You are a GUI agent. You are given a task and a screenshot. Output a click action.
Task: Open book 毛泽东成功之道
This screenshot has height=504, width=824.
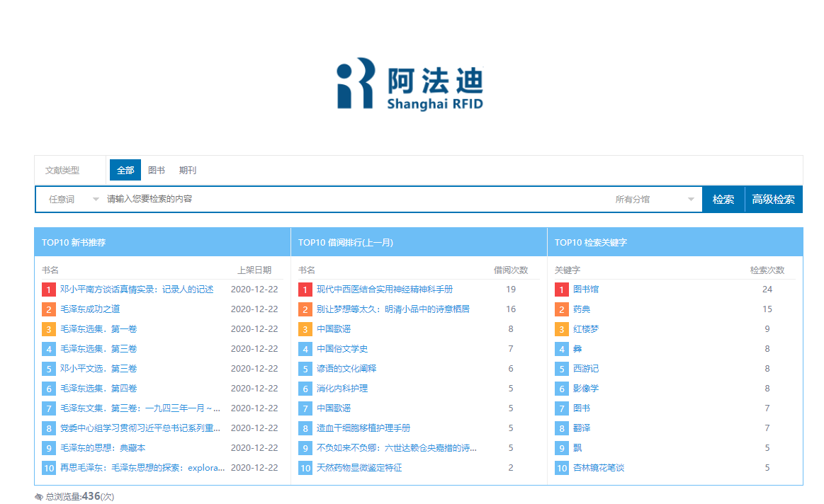click(x=90, y=309)
